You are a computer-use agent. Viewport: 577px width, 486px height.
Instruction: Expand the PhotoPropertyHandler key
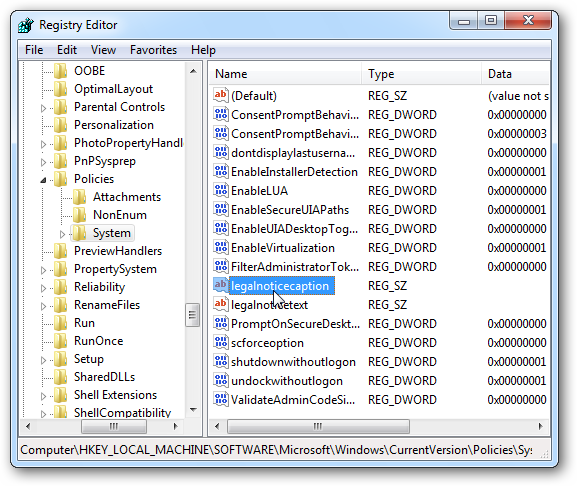tap(43, 144)
